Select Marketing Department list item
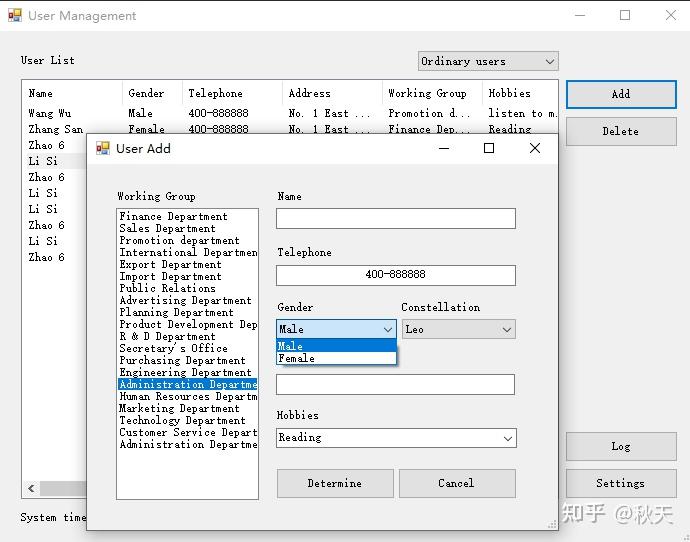Screen dimensions: 690x542 point(187,408)
